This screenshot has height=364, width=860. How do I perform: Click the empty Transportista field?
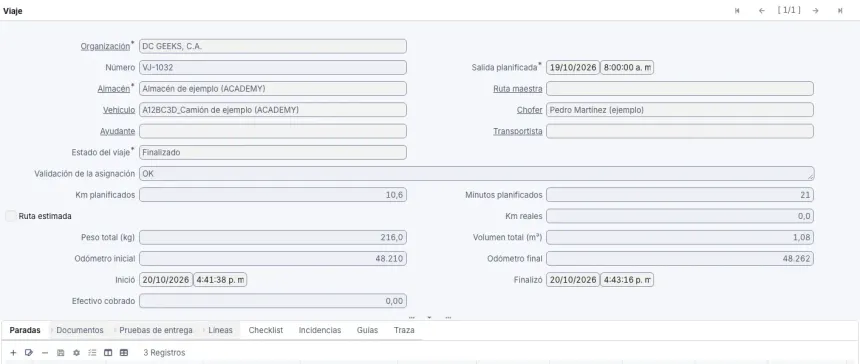point(680,131)
